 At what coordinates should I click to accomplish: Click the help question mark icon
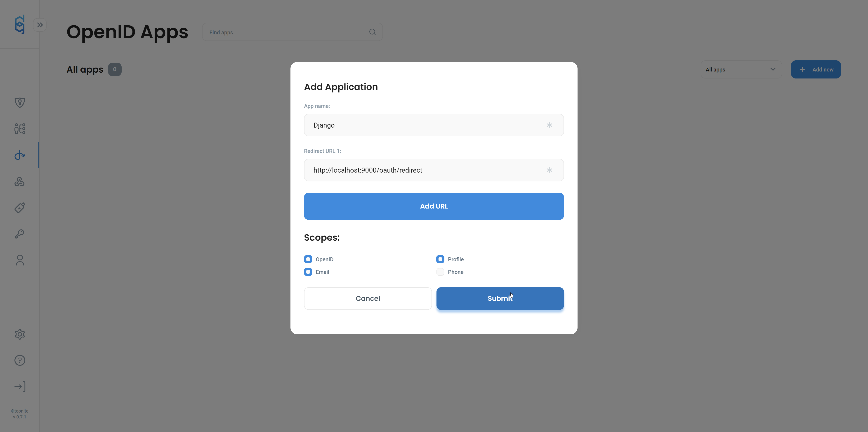pyautogui.click(x=19, y=361)
